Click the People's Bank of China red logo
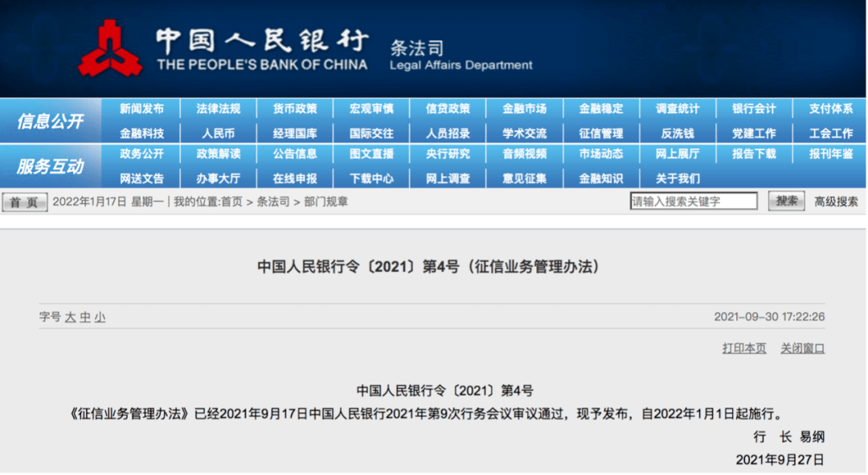The height and width of the screenshot is (475, 868). (x=109, y=49)
